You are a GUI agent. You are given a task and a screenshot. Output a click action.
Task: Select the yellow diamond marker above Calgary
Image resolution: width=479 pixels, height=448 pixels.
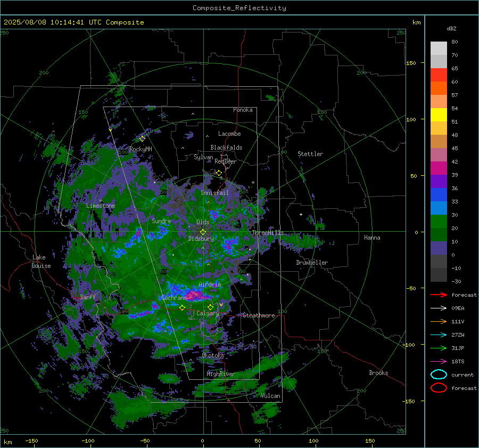coord(210,307)
